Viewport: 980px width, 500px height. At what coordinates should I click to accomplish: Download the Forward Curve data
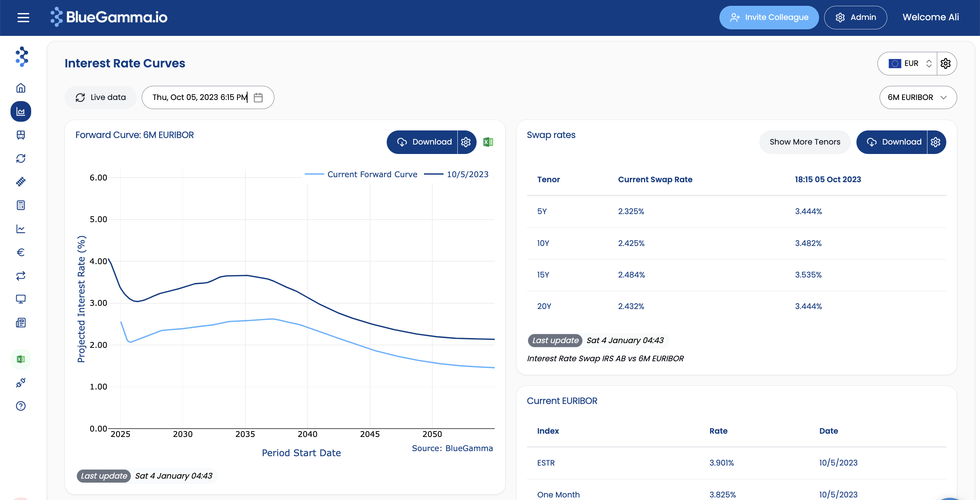tap(422, 142)
